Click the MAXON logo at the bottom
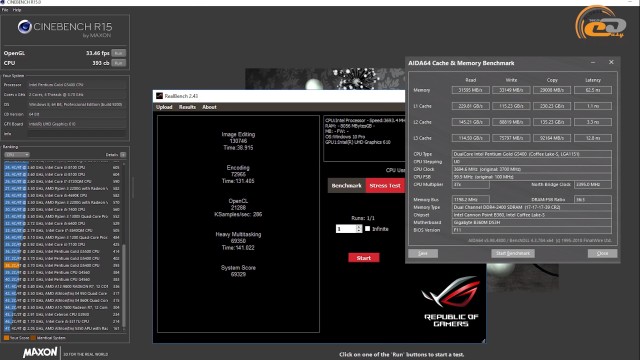This screenshot has height=360, width=640. [x=40, y=352]
